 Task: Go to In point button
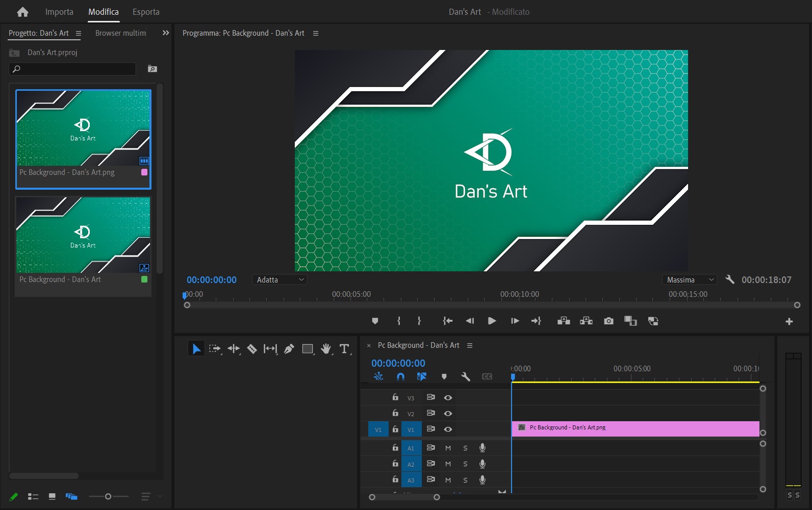[448, 321]
